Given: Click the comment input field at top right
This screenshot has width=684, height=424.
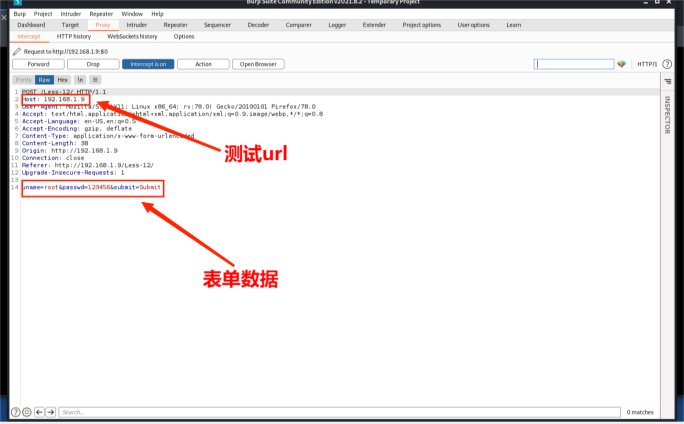Looking at the screenshot, I should (574, 64).
